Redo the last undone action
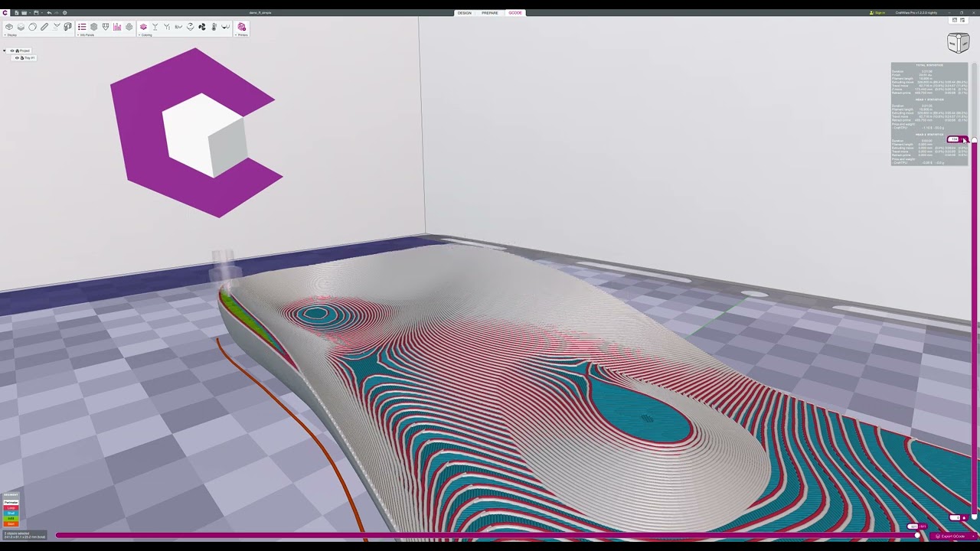Screen dimensions: 980x551 57,12
